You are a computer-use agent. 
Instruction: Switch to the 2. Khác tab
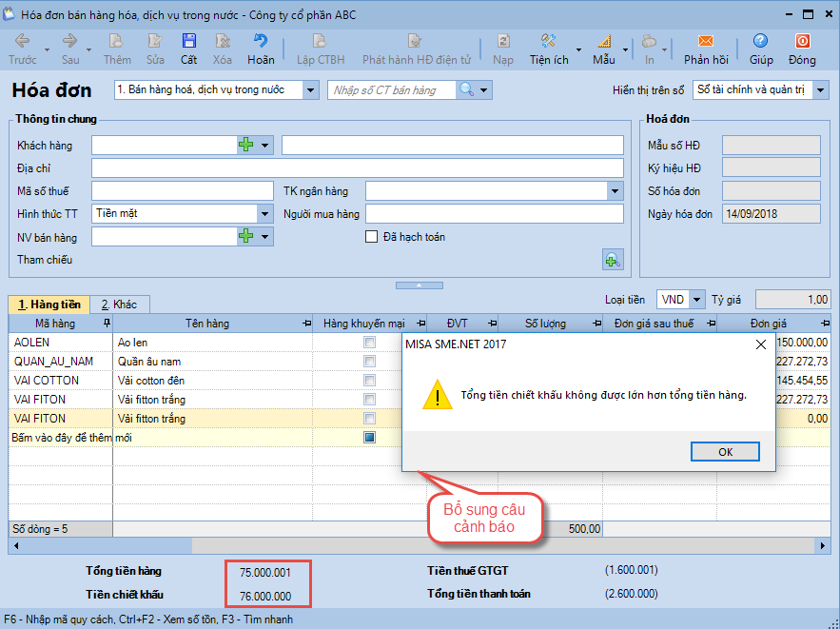pos(119,305)
